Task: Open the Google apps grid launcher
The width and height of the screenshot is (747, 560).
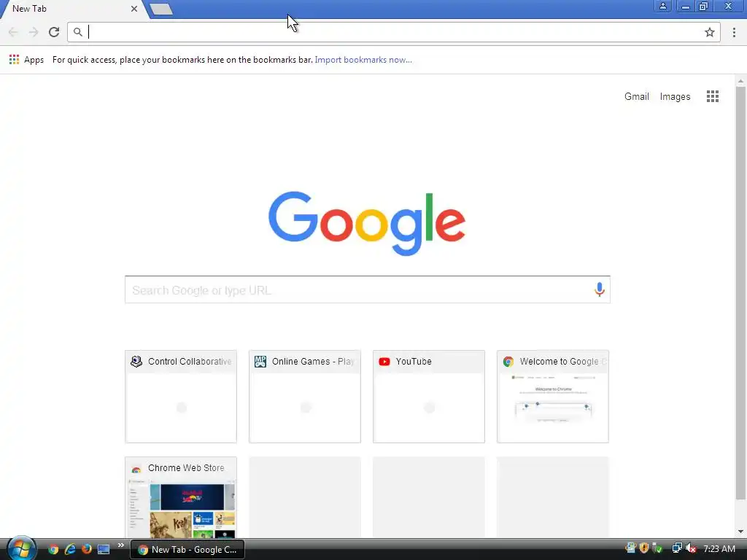Action: coord(712,96)
